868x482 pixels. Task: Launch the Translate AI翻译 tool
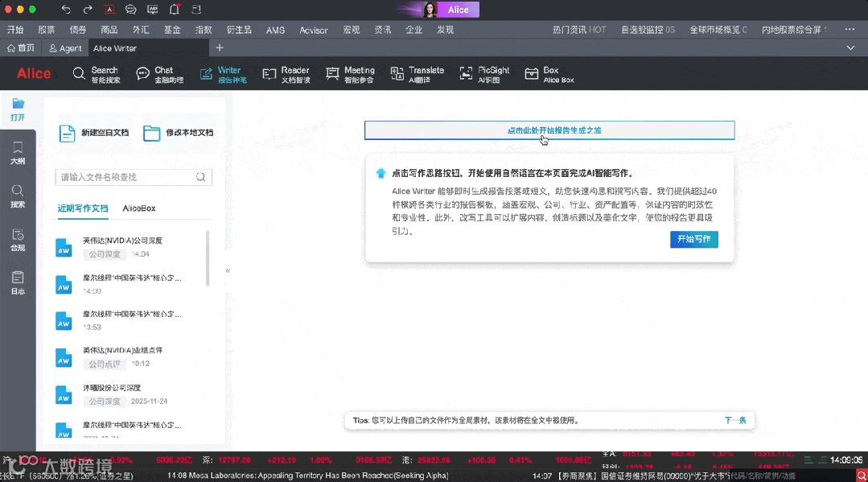[418, 73]
